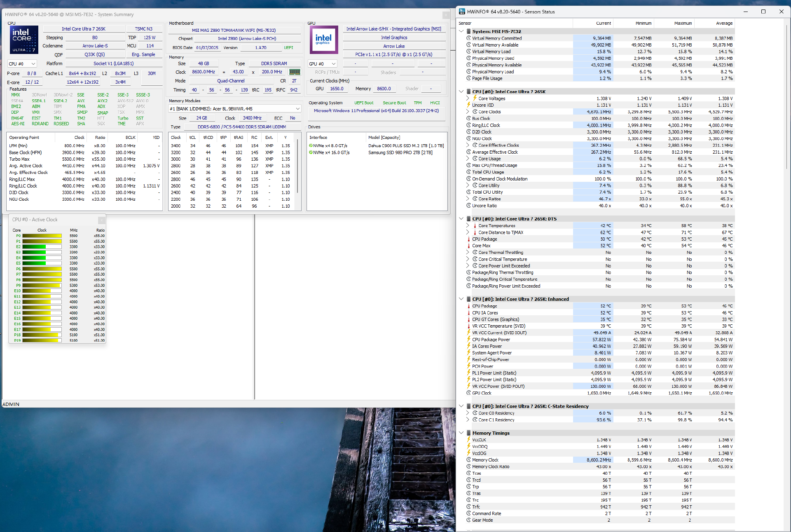
Task: Open the CPU #0 selector dropdown
Action: pyautogui.click(x=22, y=64)
